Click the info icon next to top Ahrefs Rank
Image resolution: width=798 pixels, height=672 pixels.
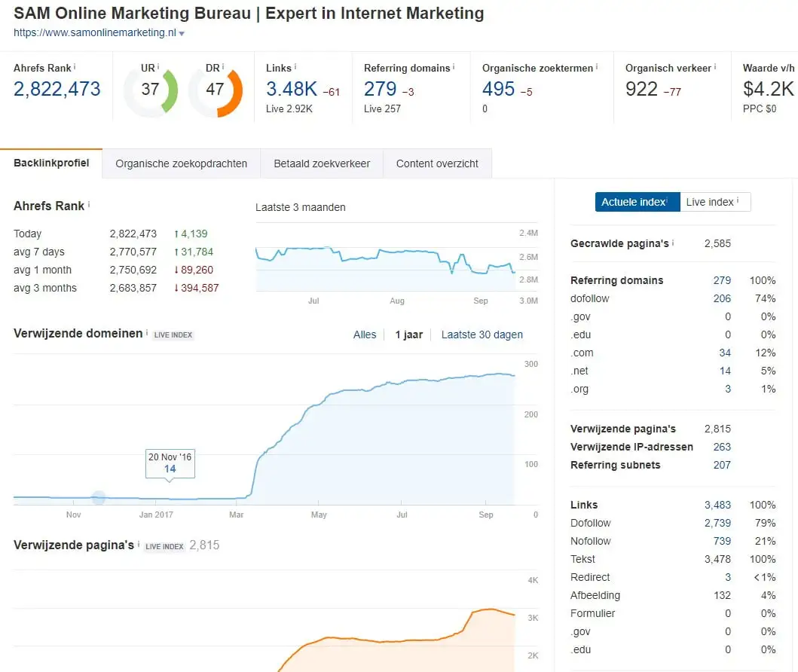(x=75, y=66)
